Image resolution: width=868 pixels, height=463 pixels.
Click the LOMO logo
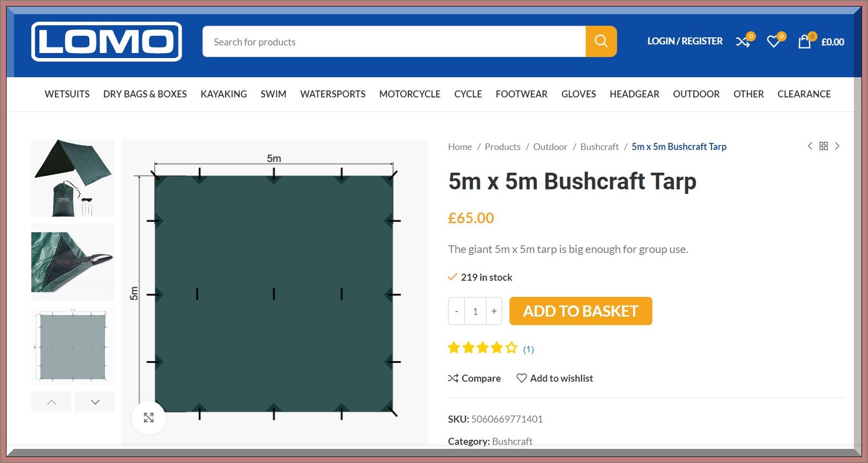tap(107, 41)
